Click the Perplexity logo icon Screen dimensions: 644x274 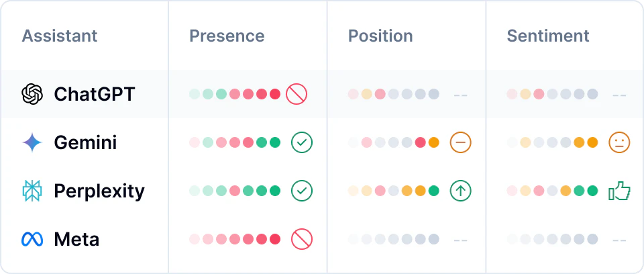tap(32, 191)
